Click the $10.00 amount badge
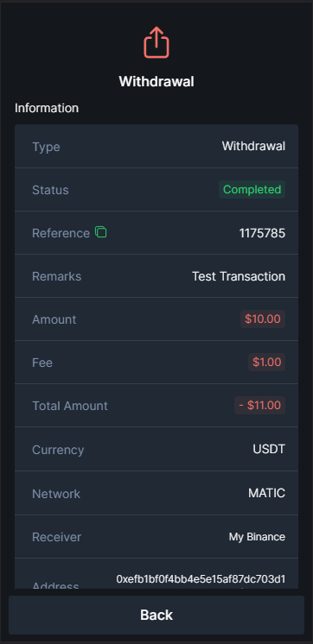 click(x=263, y=319)
